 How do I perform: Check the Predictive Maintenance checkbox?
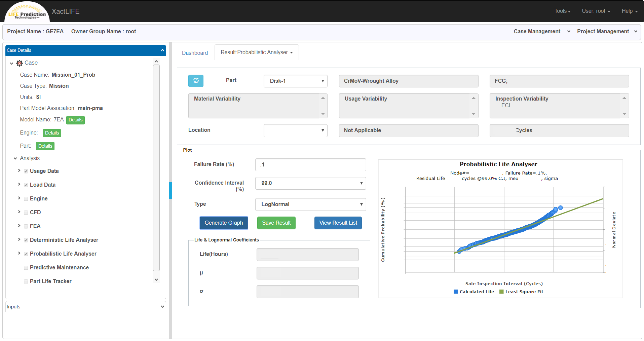click(x=26, y=268)
